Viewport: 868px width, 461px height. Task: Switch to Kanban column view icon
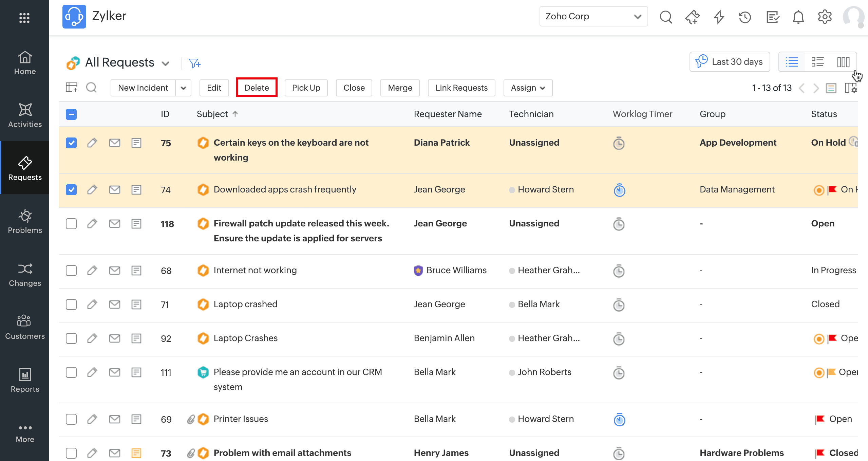(x=843, y=62)
